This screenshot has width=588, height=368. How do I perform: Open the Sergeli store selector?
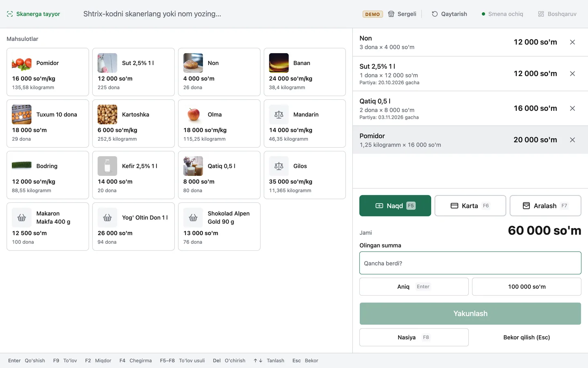tap(402, 14)
